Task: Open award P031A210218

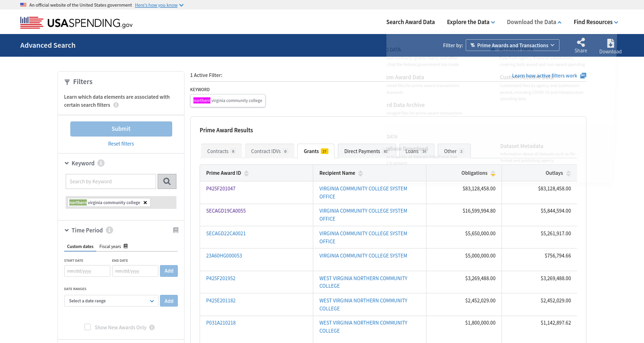Action: pos(221,323)
